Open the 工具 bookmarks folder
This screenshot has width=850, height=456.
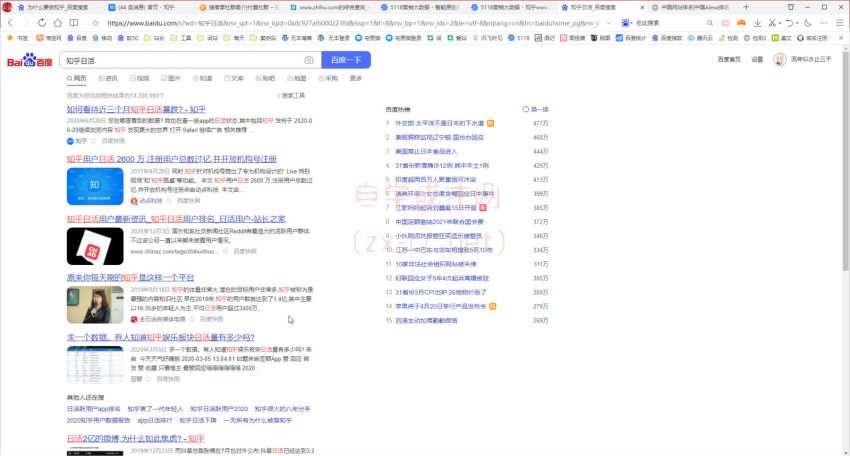[x=181, y=38]
